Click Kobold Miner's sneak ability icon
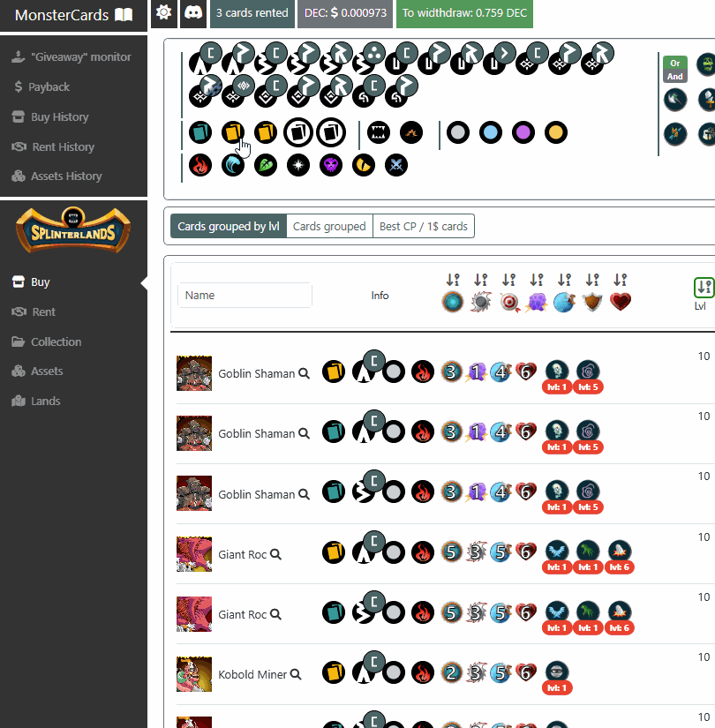 557,672
